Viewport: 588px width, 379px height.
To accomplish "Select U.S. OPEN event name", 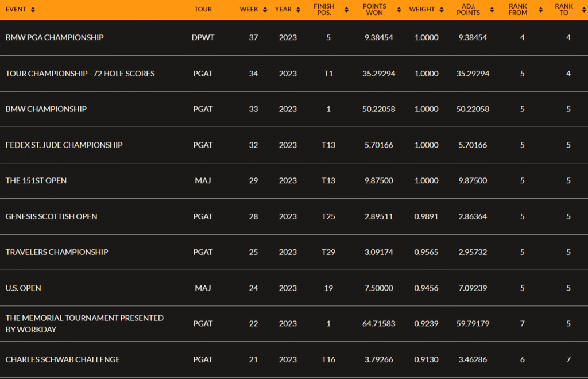I will (23, 288).
